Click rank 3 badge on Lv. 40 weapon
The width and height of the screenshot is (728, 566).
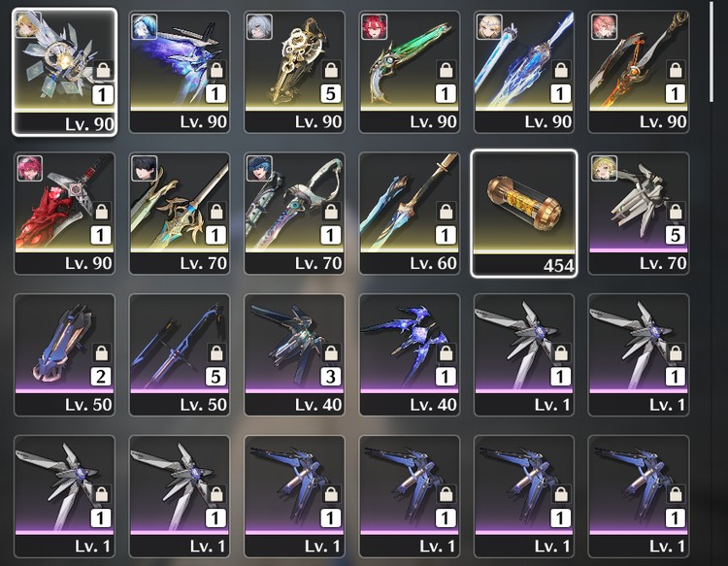(330, 377)
